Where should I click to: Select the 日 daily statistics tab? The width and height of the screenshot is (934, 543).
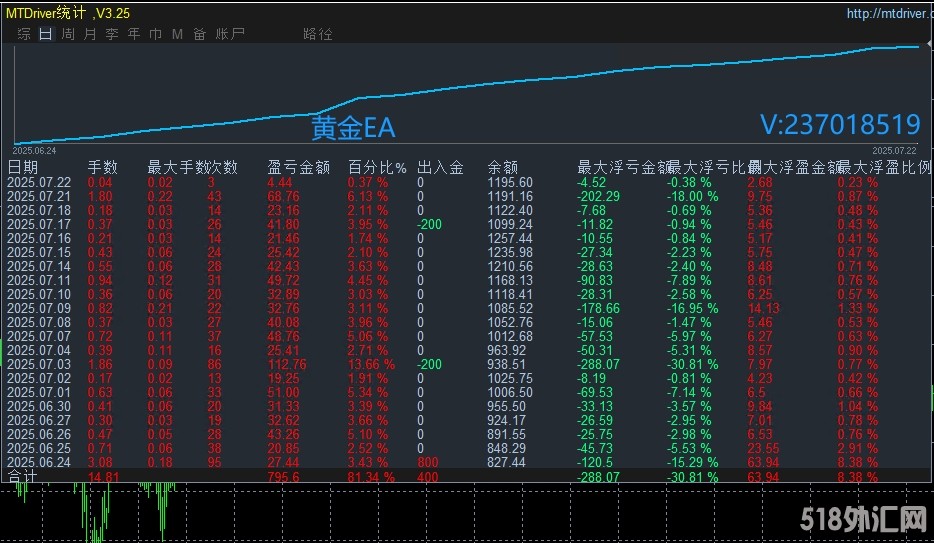(46, 34)
